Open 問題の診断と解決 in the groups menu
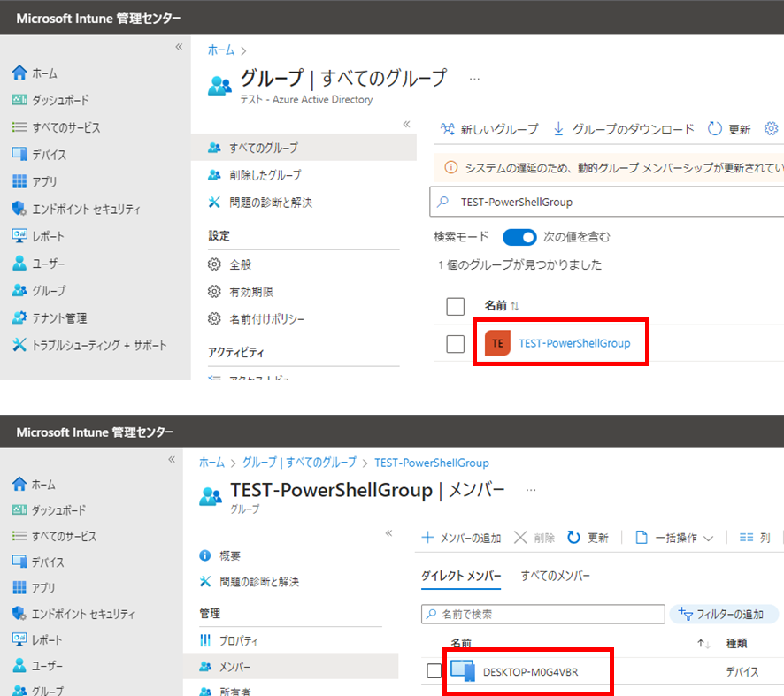784x696 pixels. pos(260,203)
